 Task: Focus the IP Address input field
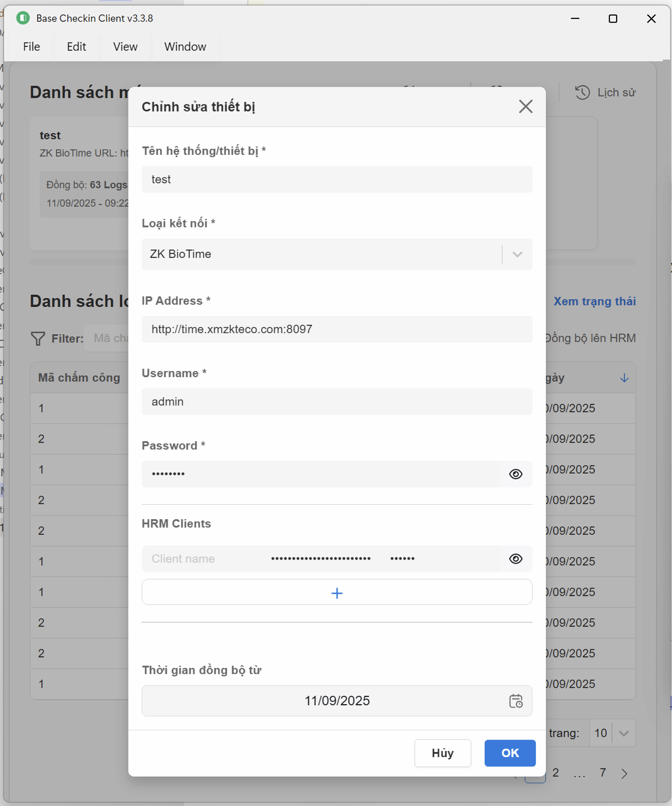[x=336, y=329]
